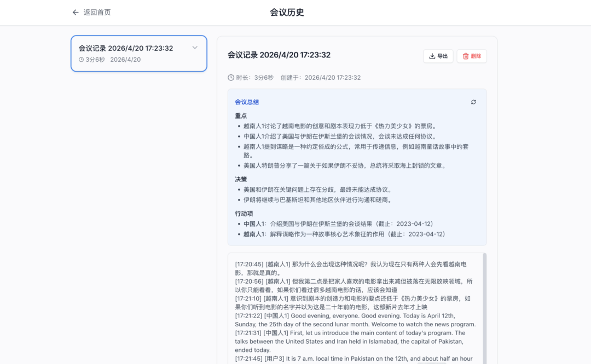
Task: Click the bullet 越南人1提到谋略是一种约定俗成的公式
Action: [x=356, y=151]
